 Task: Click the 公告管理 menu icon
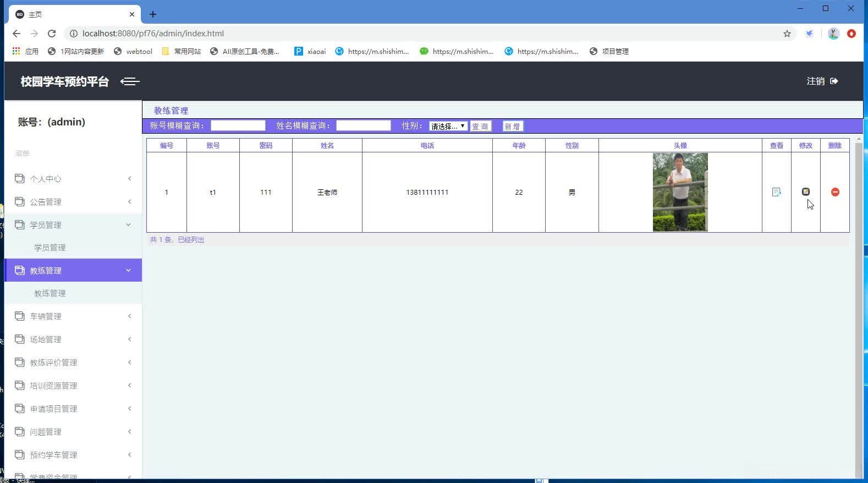[x=20, y=201]
